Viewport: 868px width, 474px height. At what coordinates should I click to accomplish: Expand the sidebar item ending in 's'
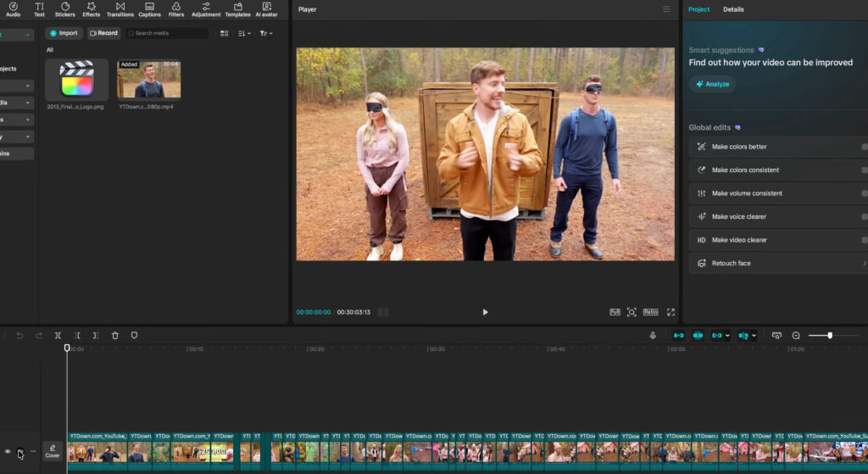tap(27, 120)
